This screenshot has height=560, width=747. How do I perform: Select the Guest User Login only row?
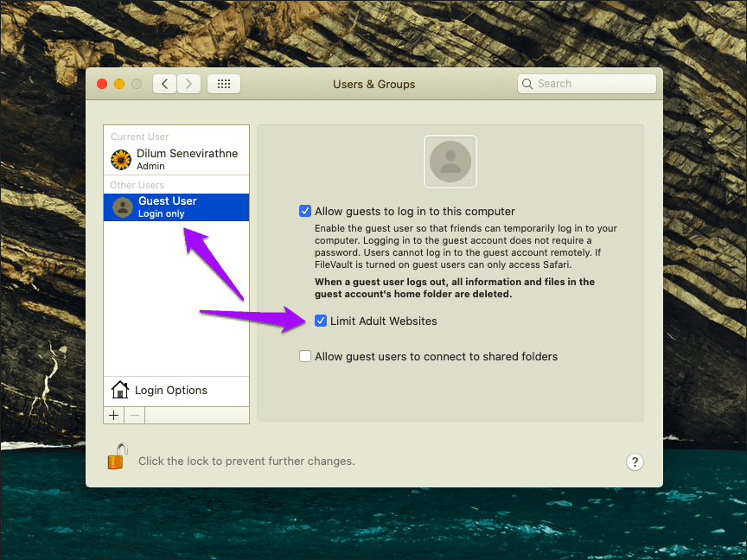(x=176, y=207)
